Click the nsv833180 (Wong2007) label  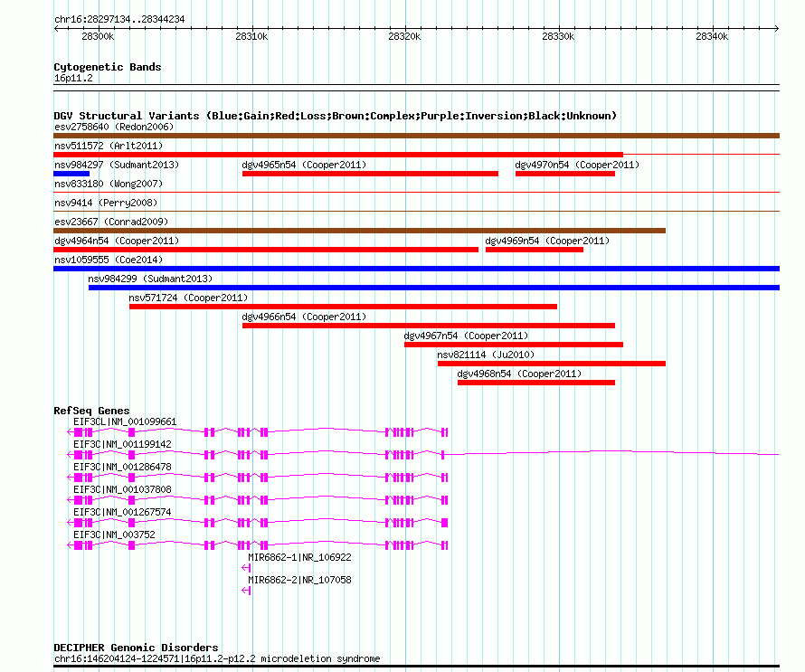109,184
